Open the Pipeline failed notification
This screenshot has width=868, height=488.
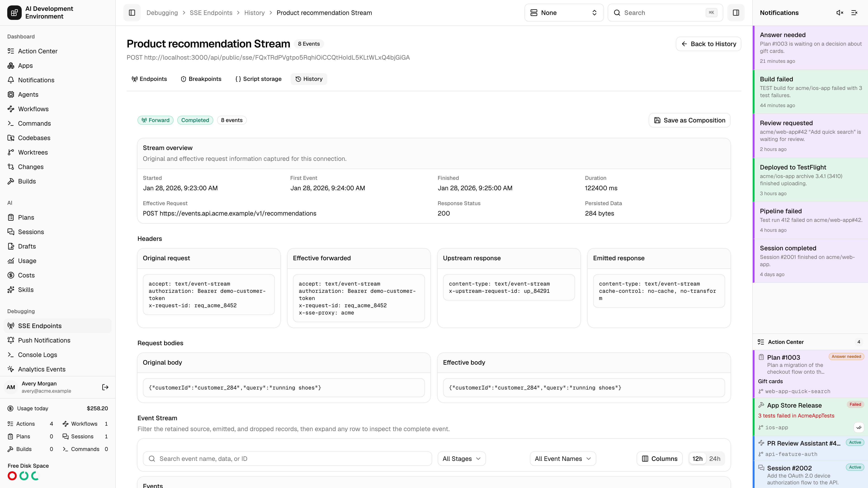pyautogui.click(x=810, y=220)
